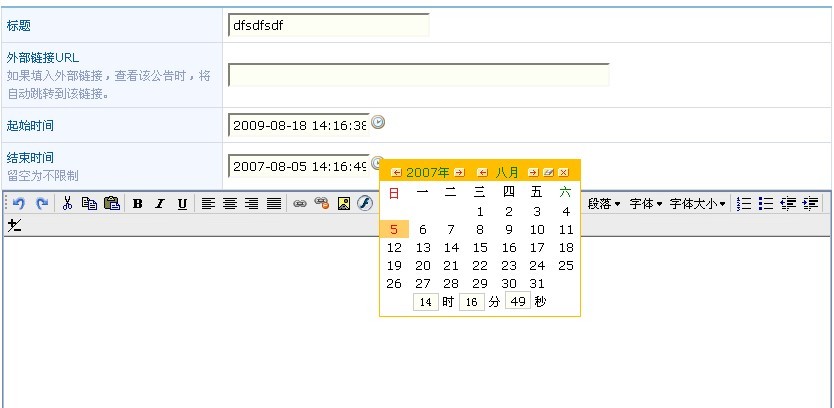Image resolution: width=834 pixels, height=408 pixels.
Task: Toggle italic formatting
Action: point(160,204)
